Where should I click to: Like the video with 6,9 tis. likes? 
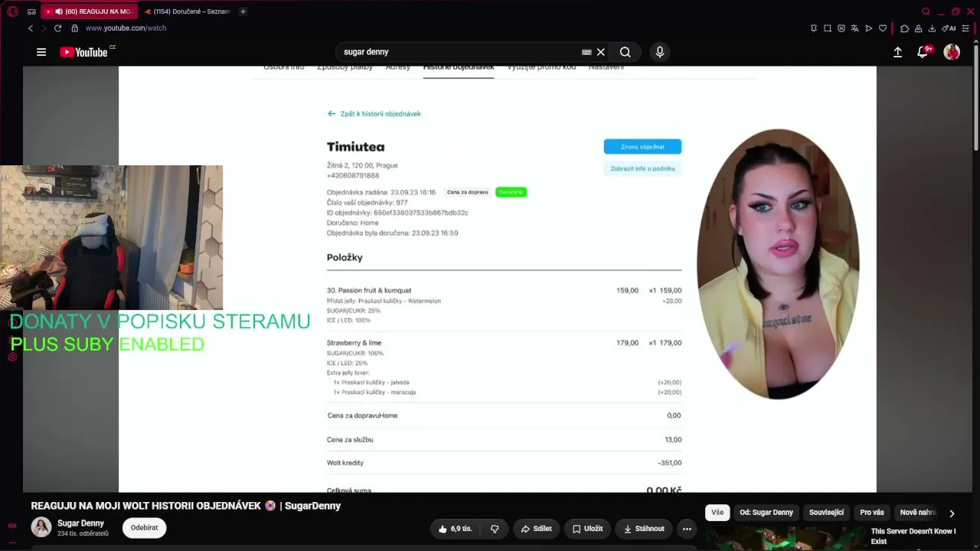click(x=456, y=529)
